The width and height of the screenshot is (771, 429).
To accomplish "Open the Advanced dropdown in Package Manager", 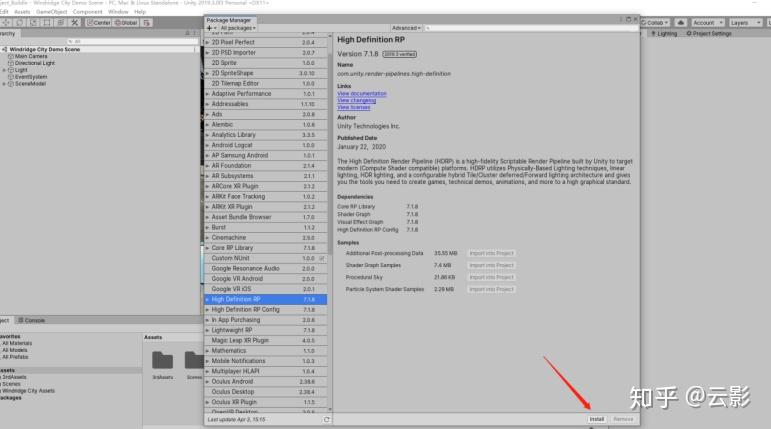I will pos(406,28).
